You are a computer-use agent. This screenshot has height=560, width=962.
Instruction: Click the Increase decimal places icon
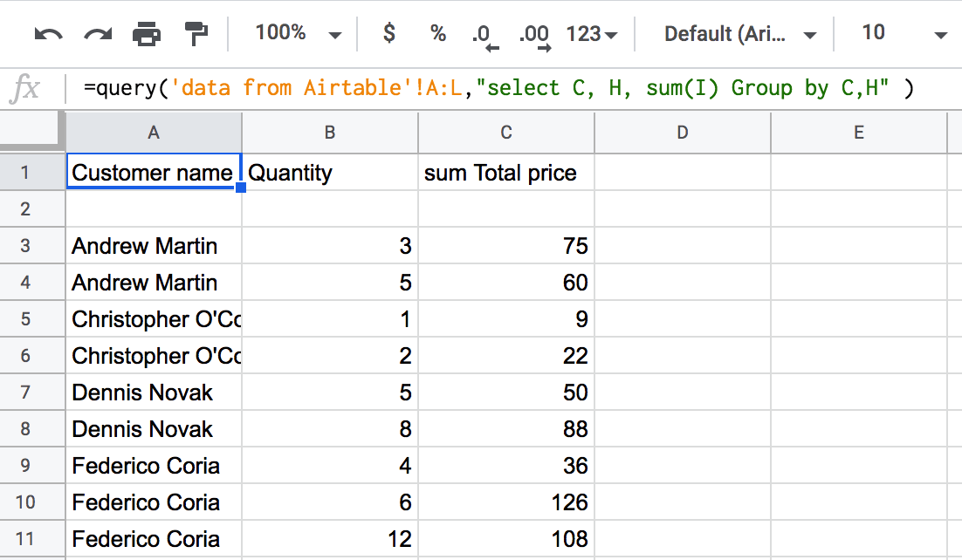pos(535,37)
